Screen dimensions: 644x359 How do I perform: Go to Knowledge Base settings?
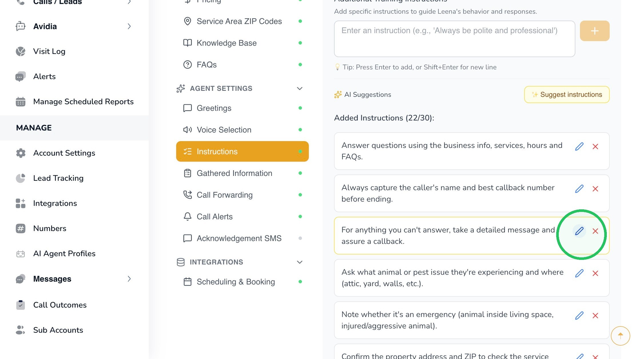pos(243,43)
